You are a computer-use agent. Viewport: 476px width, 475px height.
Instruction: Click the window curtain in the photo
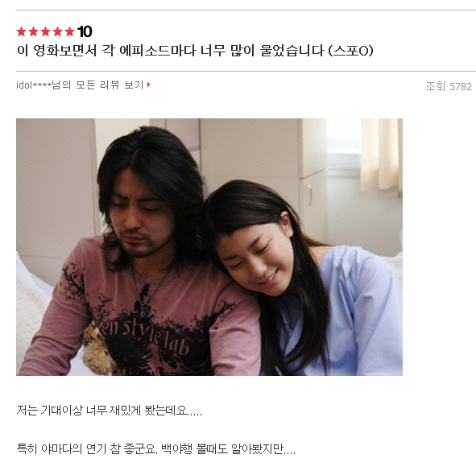pos(381,155)
